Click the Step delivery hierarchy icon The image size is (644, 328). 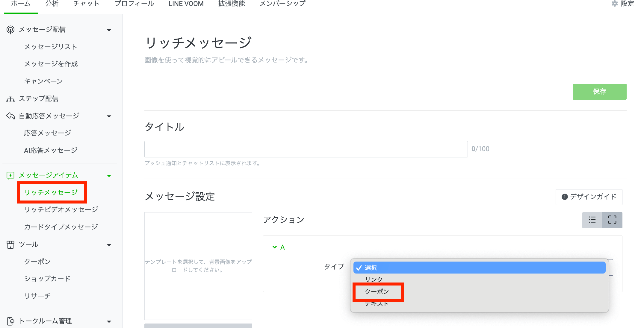tap(10, 99)
